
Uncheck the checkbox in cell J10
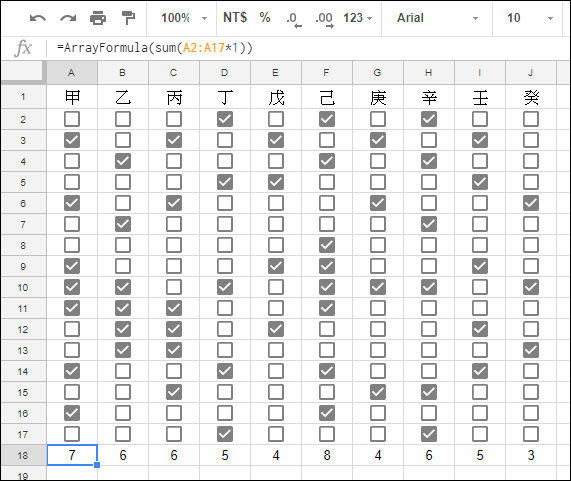[531, 287]
